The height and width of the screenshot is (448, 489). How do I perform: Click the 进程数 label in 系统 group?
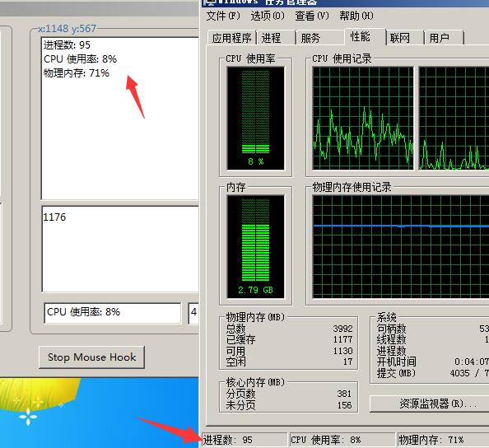(x=391, y=351)
